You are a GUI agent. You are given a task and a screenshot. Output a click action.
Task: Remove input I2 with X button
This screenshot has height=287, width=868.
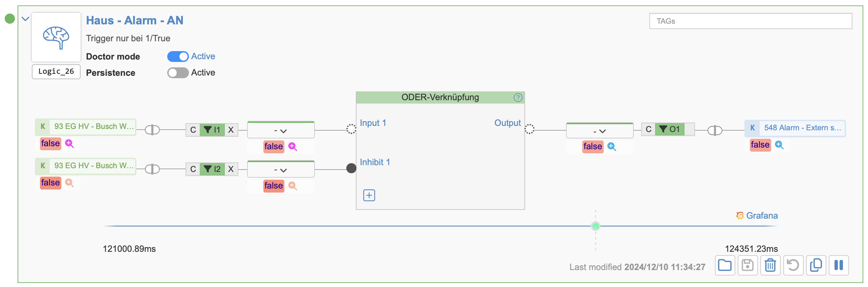point(231,169)
